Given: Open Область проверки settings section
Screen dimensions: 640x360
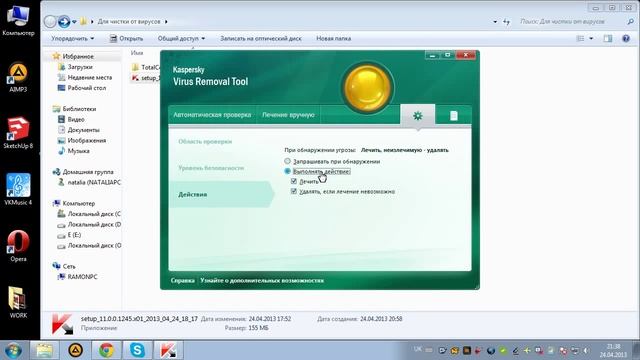Looking at the screenshot, I should point(205,141).
